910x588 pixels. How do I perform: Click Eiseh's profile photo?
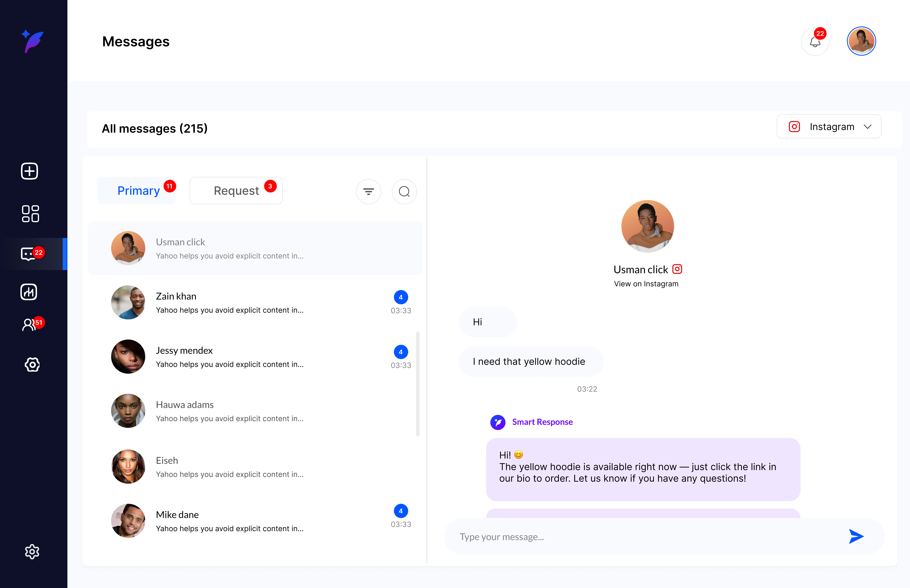click(x=128, y=467)
